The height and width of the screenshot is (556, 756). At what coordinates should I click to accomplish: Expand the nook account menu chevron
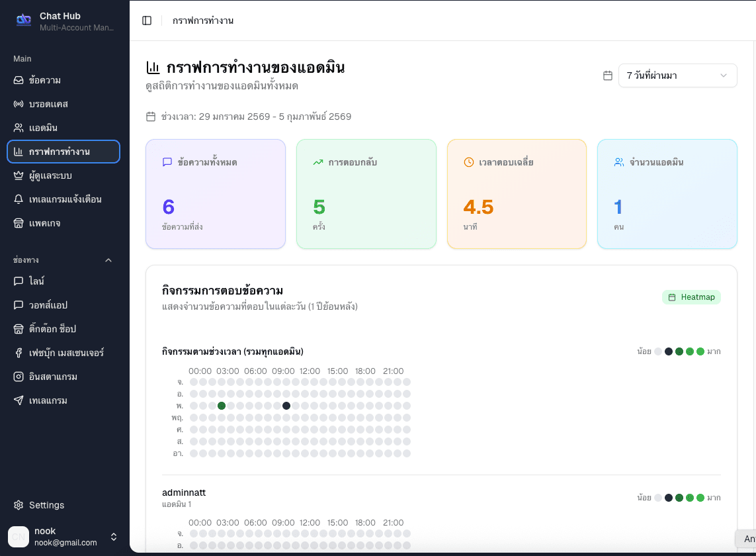pos(112,536)
